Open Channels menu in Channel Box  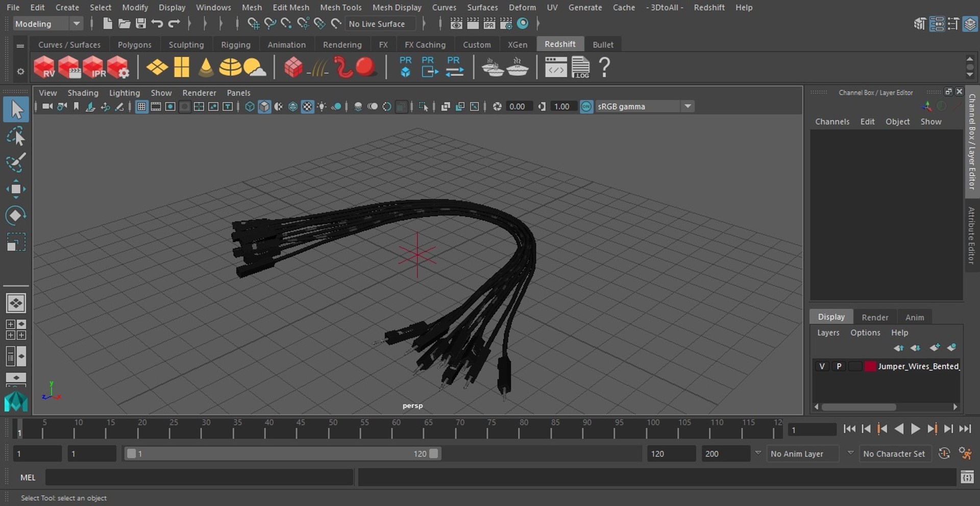point(832,122)
